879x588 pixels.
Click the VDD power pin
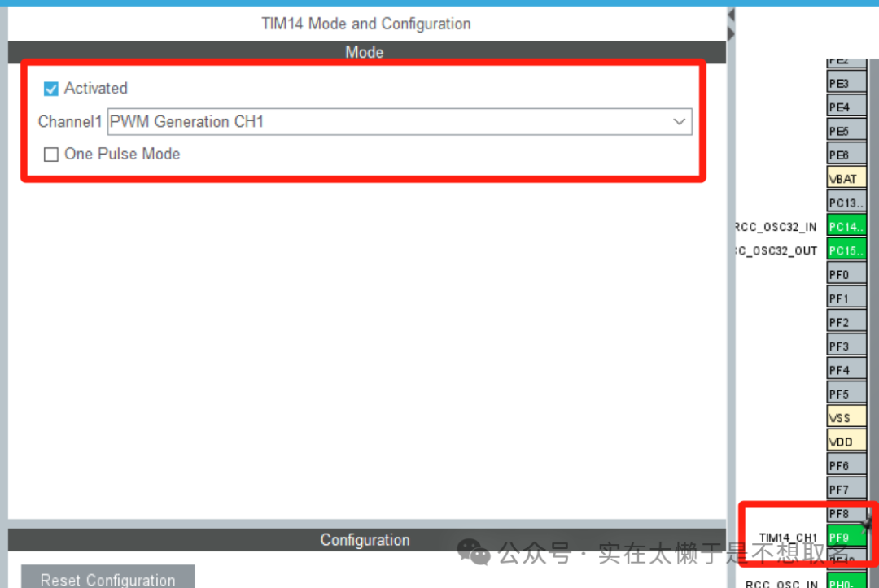pyautogui.click(x=846, y=442)
